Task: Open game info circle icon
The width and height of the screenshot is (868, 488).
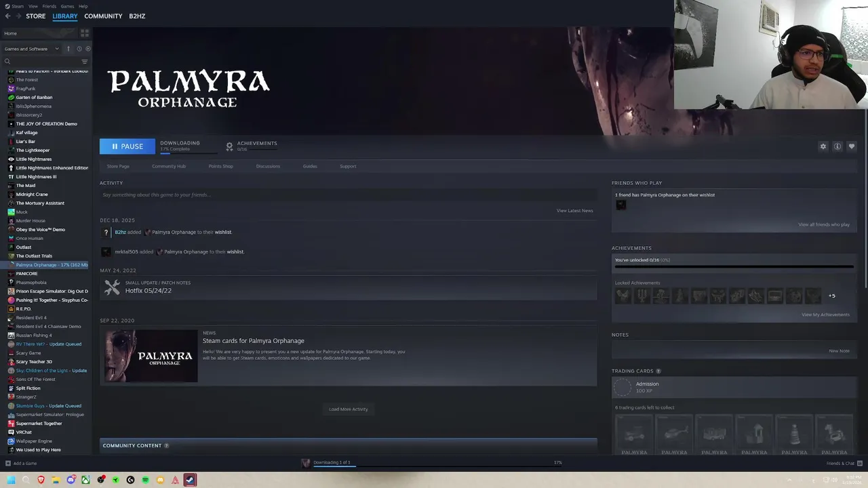Action: 837,146
